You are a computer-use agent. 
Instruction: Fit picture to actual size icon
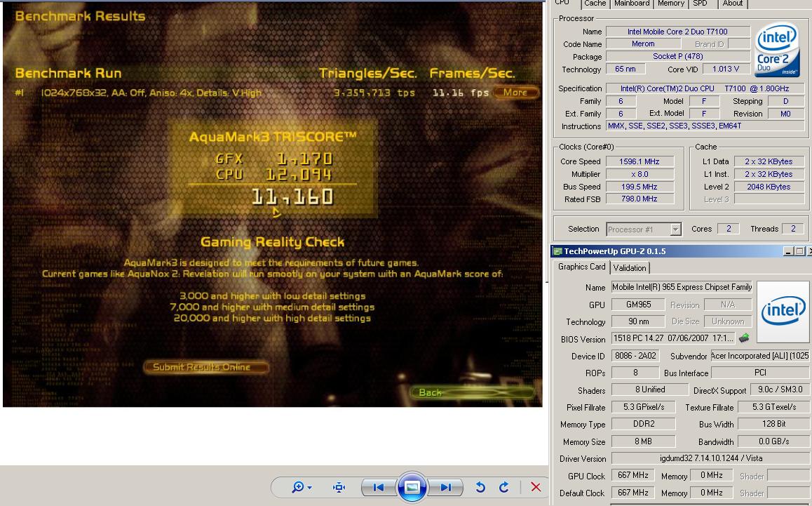pyautogui.click(x=339, y=487)
